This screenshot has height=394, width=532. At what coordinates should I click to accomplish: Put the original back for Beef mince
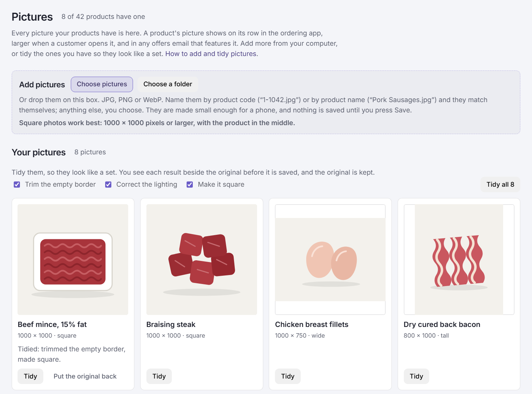85,376
